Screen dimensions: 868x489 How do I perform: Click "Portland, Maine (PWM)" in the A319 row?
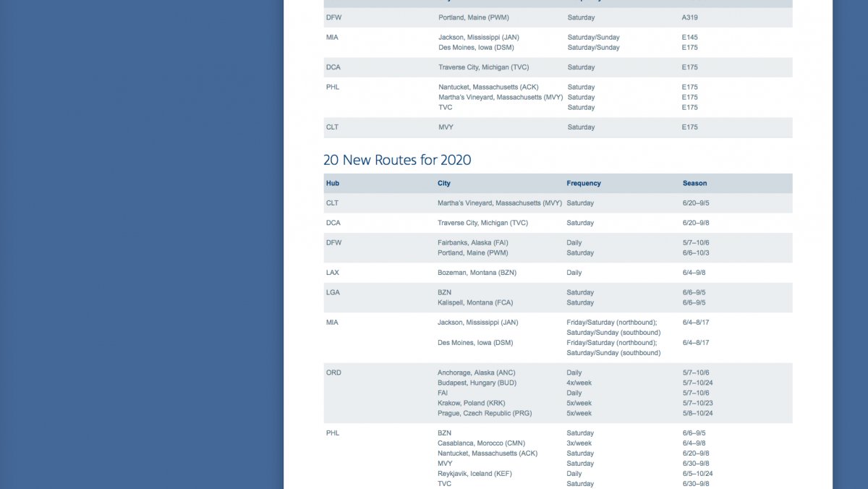(474, 17)
